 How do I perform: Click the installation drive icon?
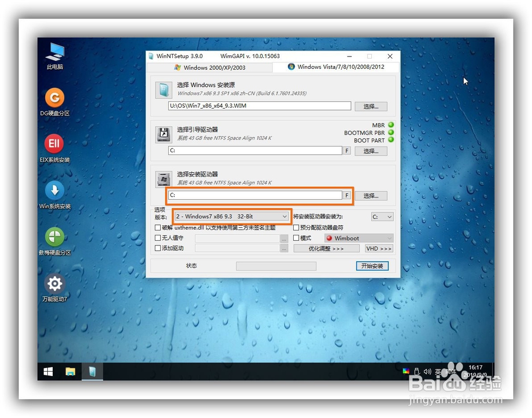(164, 179)
